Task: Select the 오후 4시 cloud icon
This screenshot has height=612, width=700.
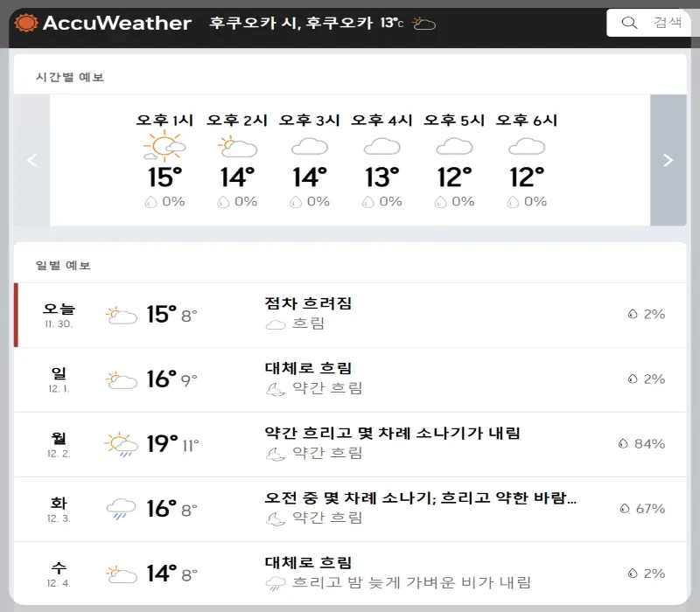Action: pyautogui.click(x=381, y=146)
